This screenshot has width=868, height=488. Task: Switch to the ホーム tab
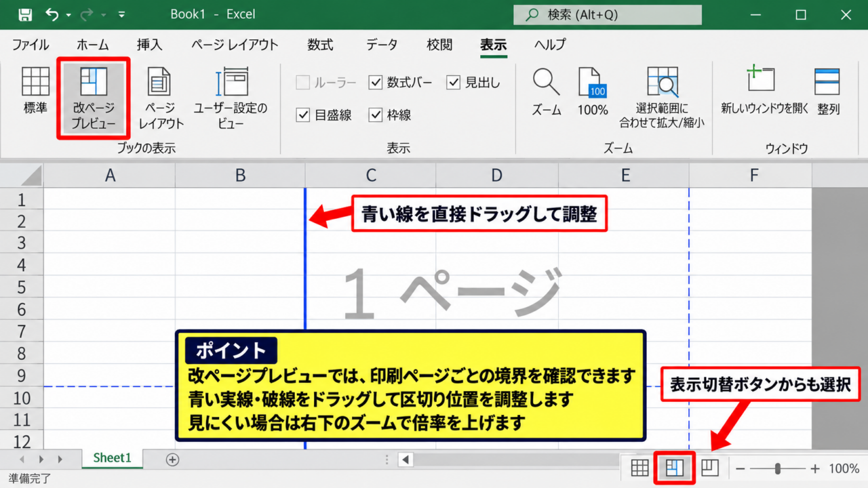[92, 45]
